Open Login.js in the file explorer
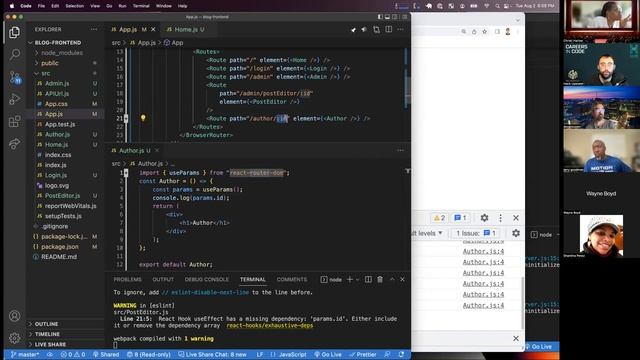Viewport: 640px width, 360px height. (x=56, y=176)
